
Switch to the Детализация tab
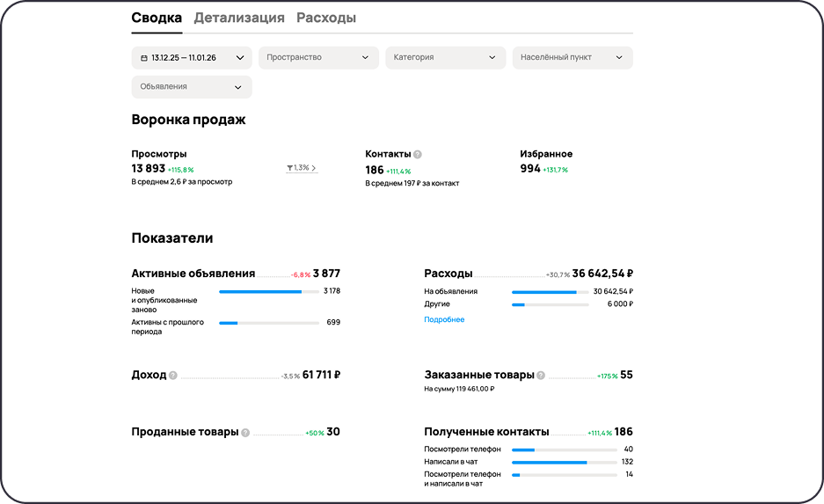click(239, 18)
